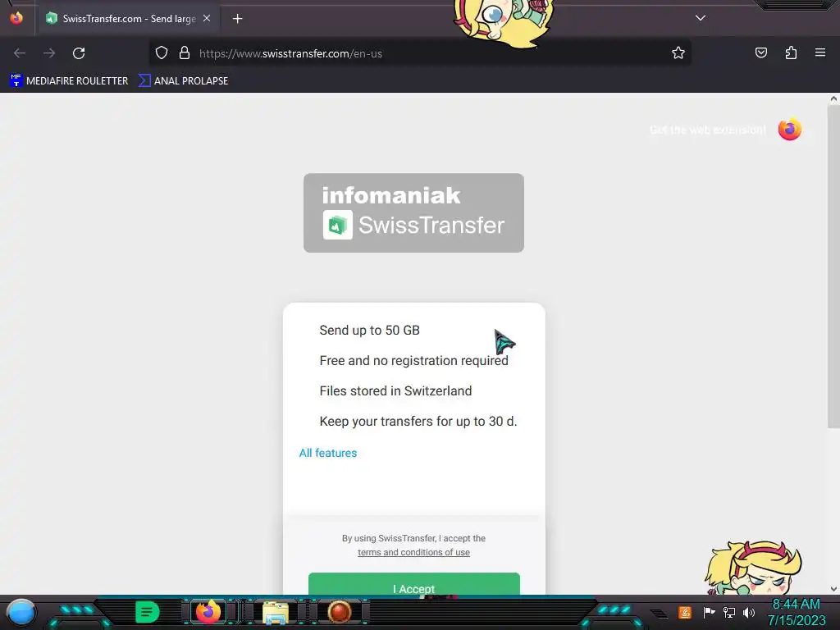
Task: Click the Firefox logo icon before the tabs
Action: pos(16,18)
